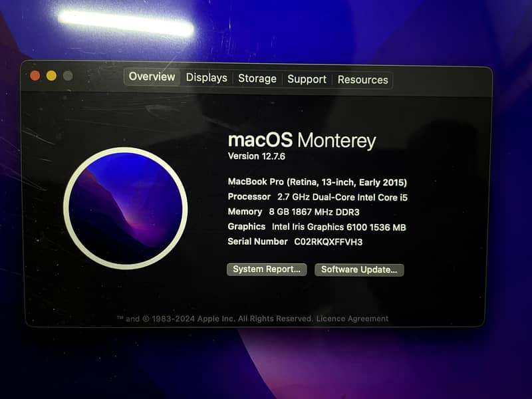The width and height of the screenshot is (532, 399).
Task: Select the Support tab
Action: tap(307, 79)
